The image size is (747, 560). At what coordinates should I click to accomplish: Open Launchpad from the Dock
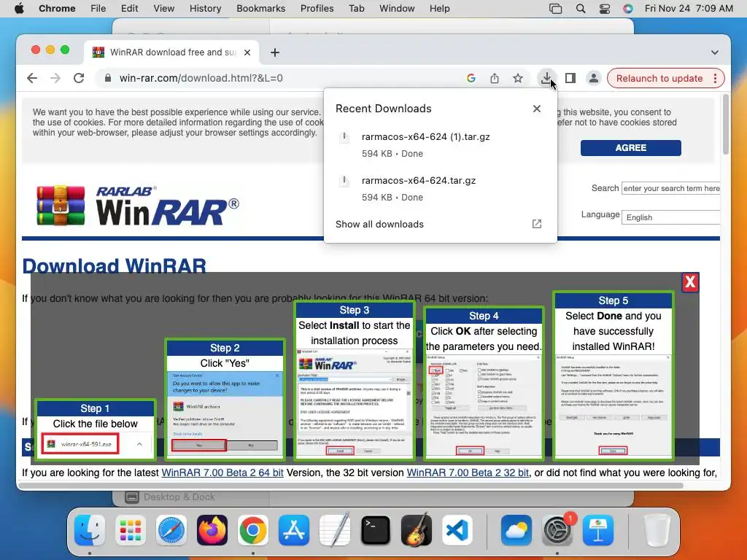coord(131,530)
